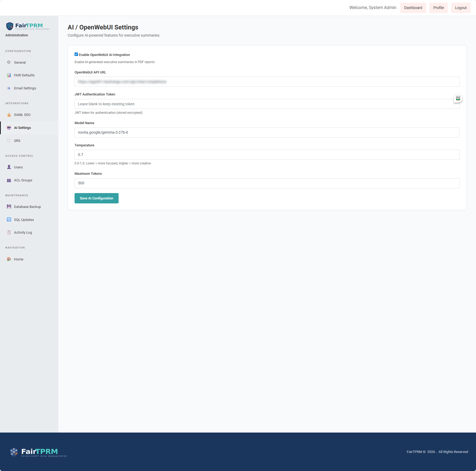The width and height of the screenshot is (476, 471).
Task: Click the password manager icon in JWT field
Action: click(458, 98)
